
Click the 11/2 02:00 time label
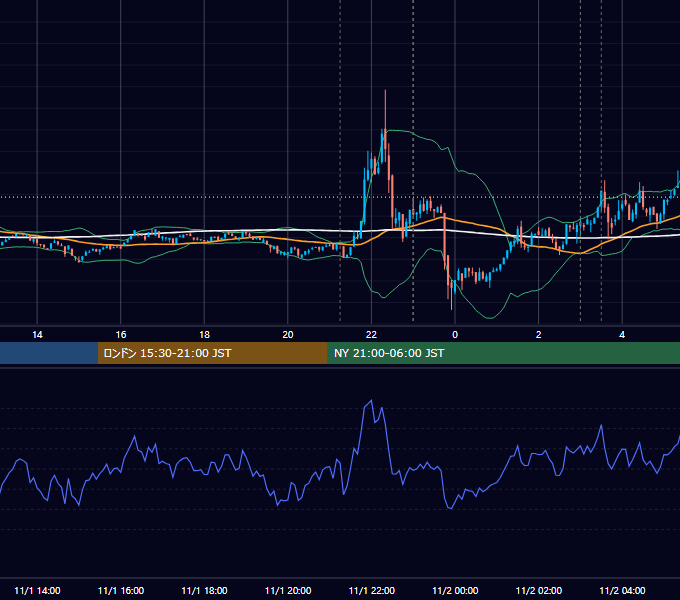coord(539,590)
